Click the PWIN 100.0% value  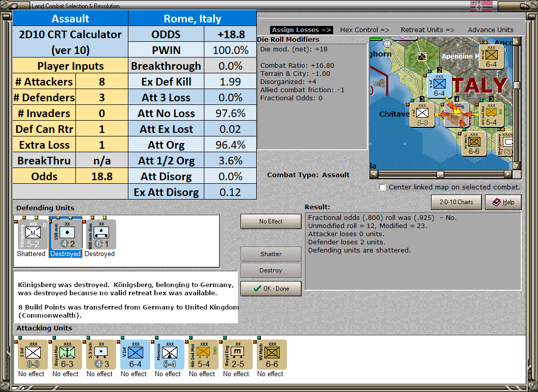point(231,50)
